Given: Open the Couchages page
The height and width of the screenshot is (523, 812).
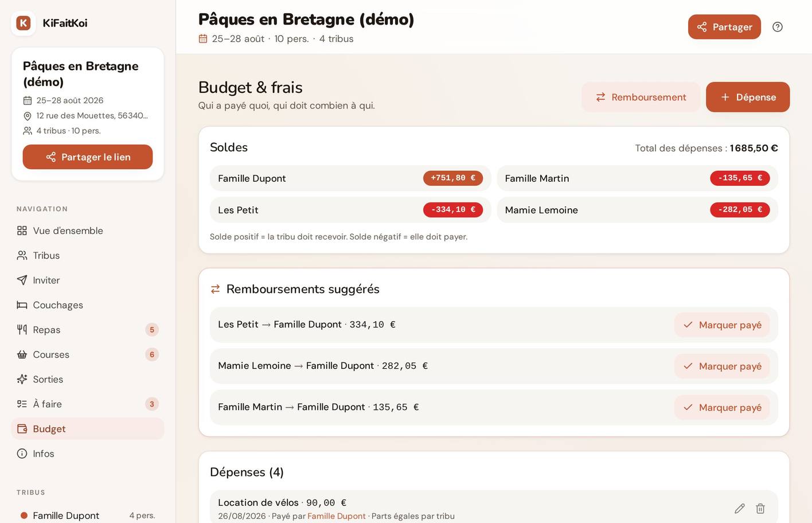Looking at the screenshot, I should [88, 305].
